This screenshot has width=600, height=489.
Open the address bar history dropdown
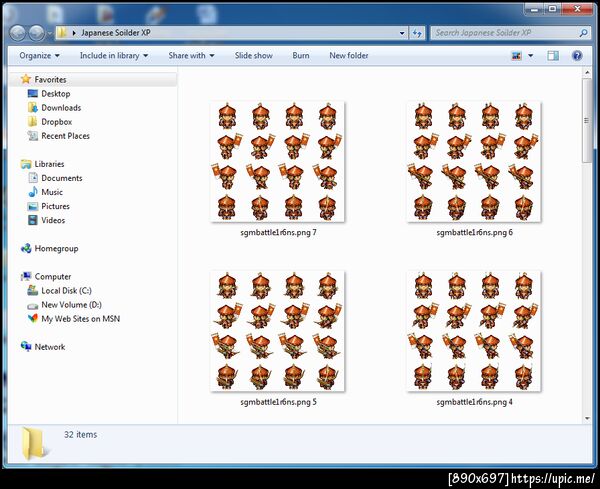coord(402,33)
